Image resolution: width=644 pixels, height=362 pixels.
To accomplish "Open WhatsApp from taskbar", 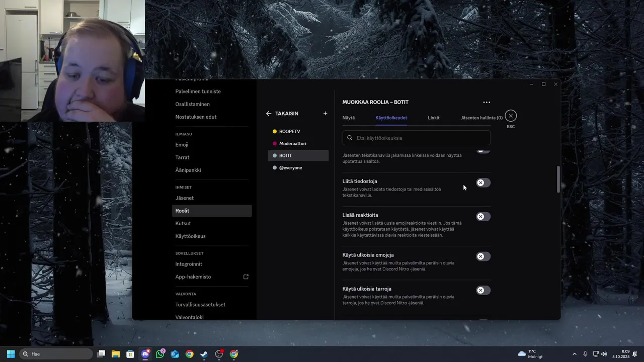I will [x=160, y=354].
